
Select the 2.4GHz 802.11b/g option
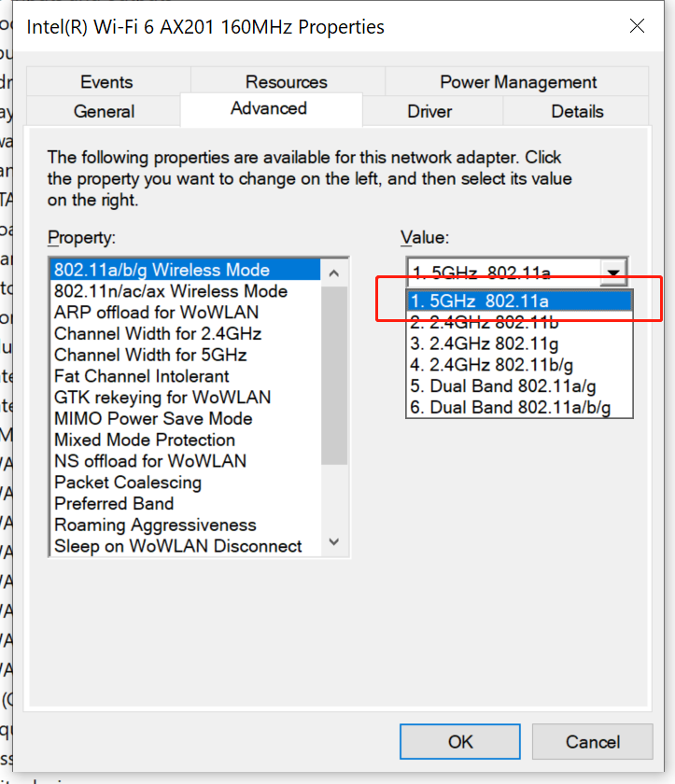click(519, 365)
